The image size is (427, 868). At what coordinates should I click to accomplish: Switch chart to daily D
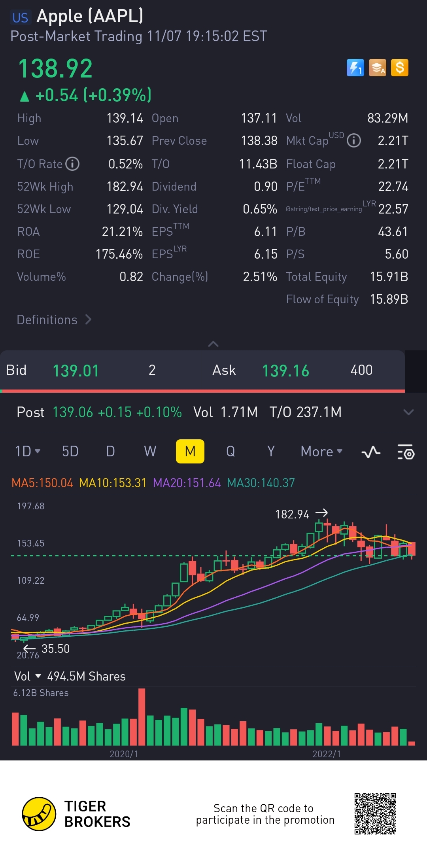(110, 451)
